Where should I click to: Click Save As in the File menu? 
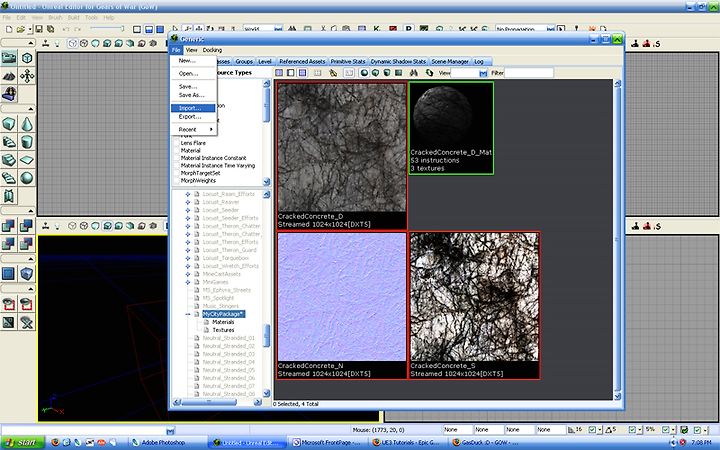(193, 95)
